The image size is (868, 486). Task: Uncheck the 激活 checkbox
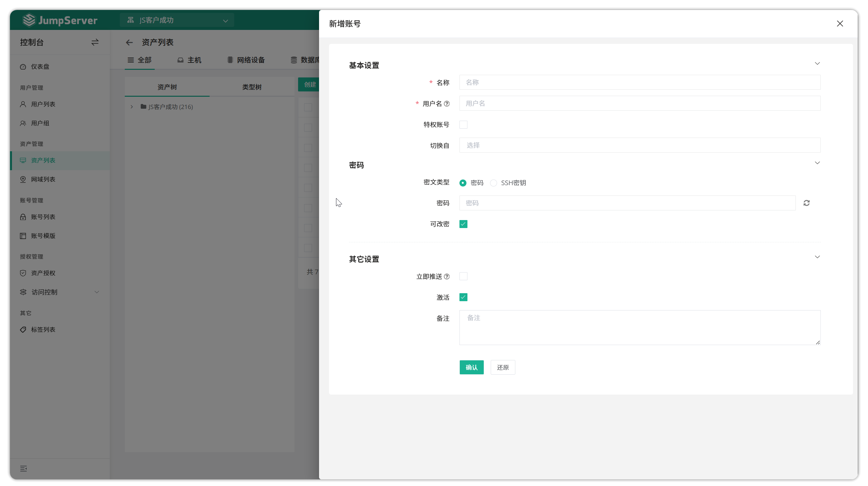coord(463,297)
